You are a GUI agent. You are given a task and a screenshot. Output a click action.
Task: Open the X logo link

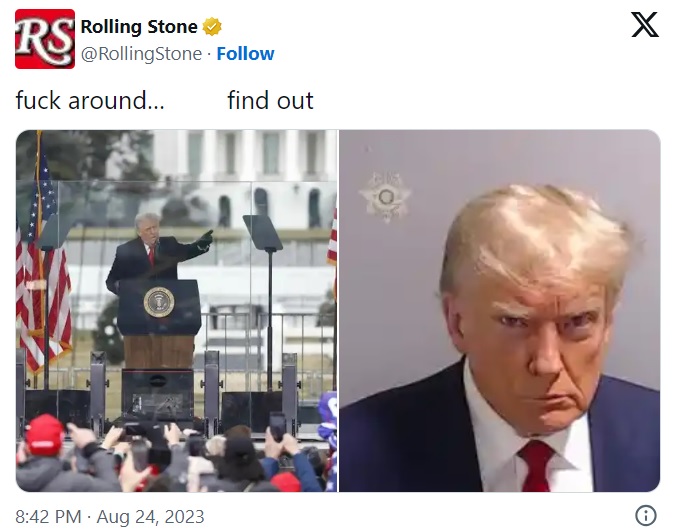pyautogui.click(x=645, y=24)
